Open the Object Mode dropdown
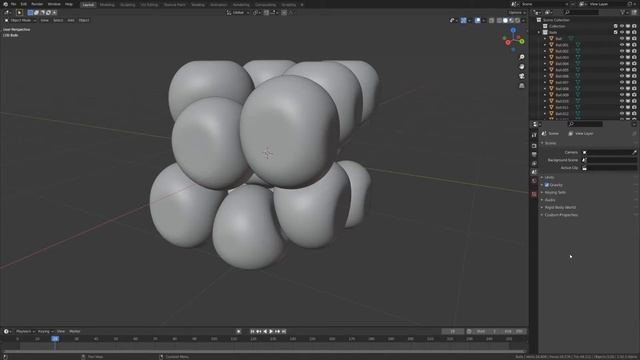 tap(20, 20)
